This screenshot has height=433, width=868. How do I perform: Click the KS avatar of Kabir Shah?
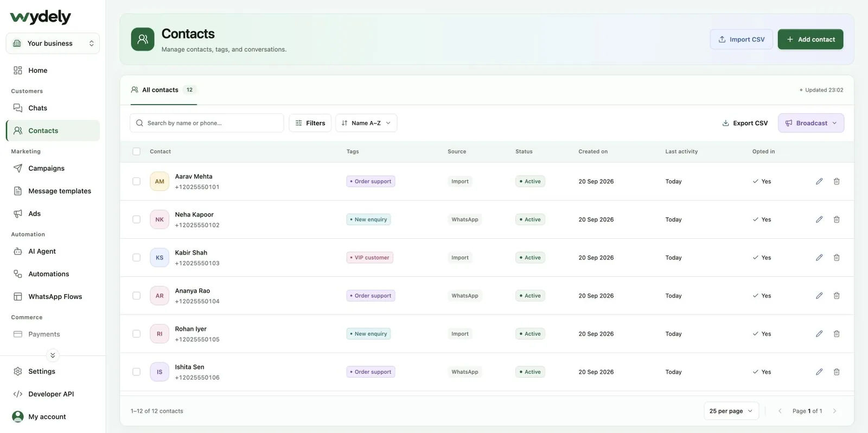[159, 258]
